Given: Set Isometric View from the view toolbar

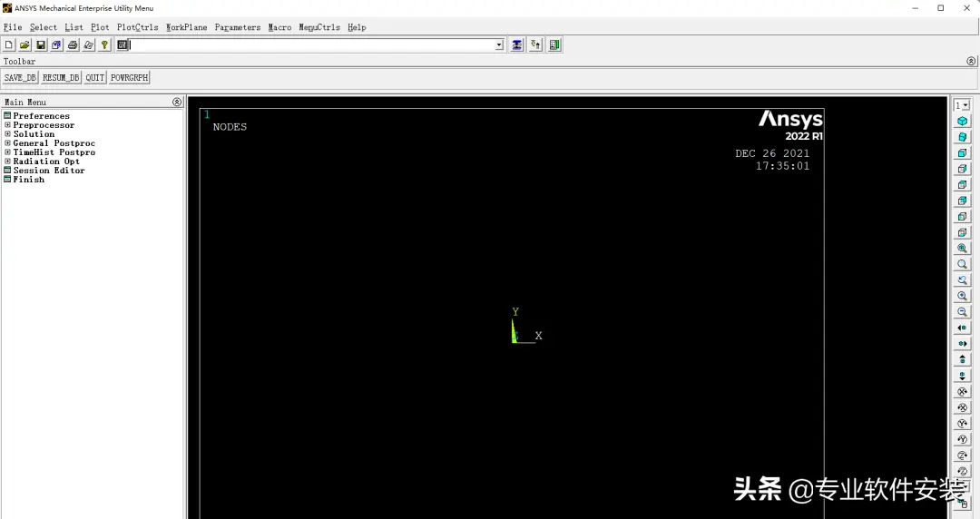Looking at the screenshot, I should click(x=963, y=122).
